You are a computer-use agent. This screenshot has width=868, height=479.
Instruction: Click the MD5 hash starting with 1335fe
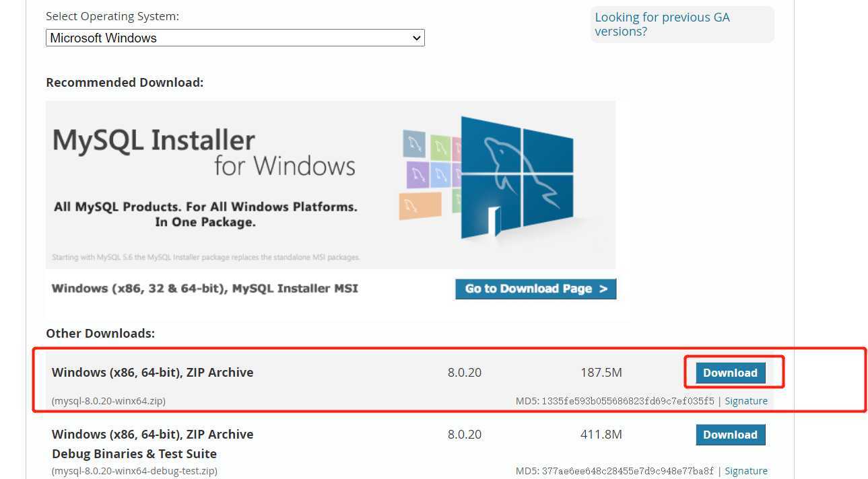click(628, 401)
